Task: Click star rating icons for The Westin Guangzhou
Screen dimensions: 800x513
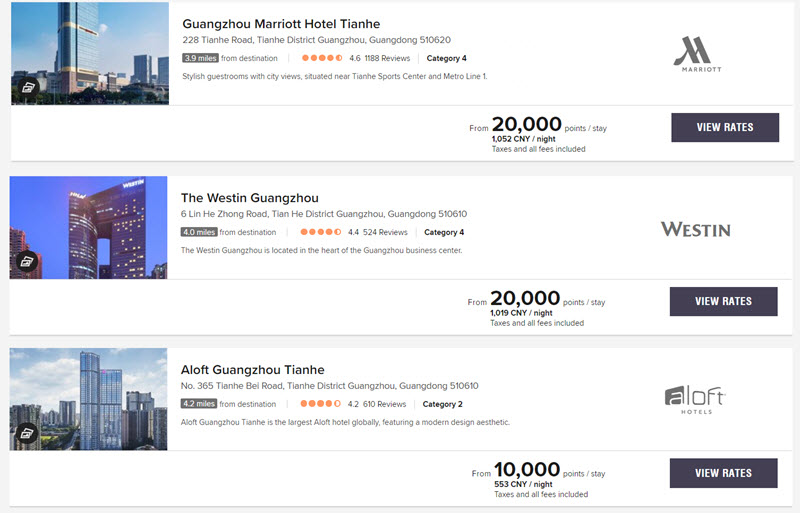Action: pos(320,232)
